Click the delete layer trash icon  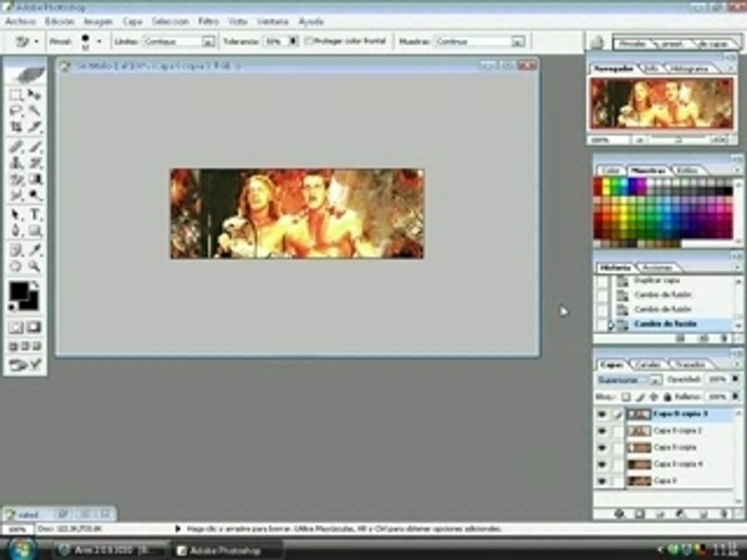click(x=724, y=514)
